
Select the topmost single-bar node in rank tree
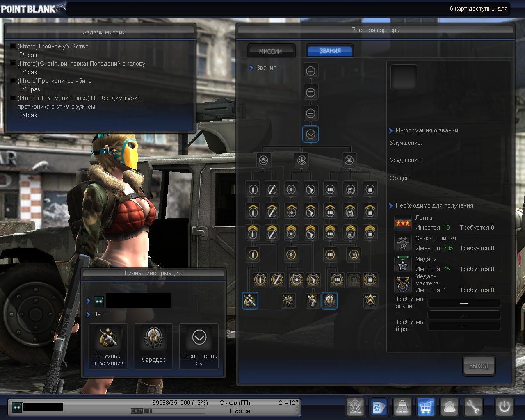tap(310, 71)
